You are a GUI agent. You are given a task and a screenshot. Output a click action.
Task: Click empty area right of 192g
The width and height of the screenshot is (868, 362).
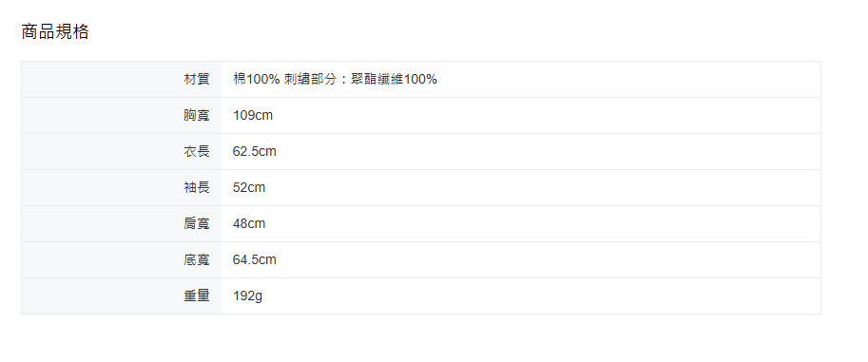(x=541, y=296)
